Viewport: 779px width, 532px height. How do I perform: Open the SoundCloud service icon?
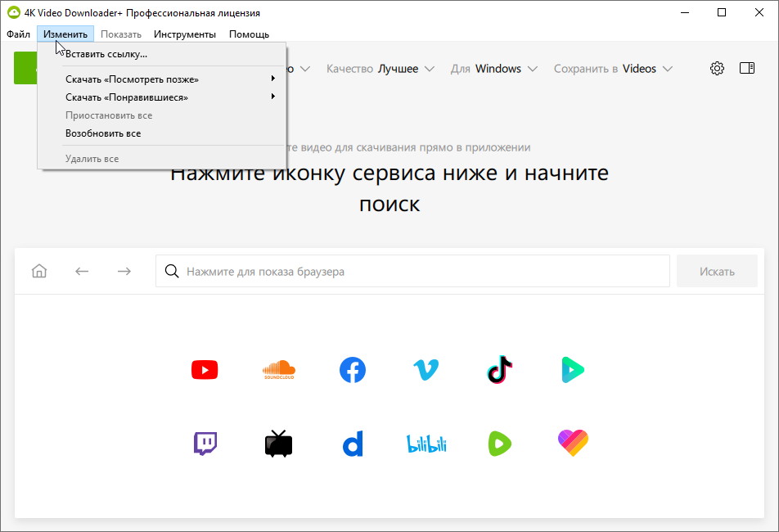pos(279,370)
